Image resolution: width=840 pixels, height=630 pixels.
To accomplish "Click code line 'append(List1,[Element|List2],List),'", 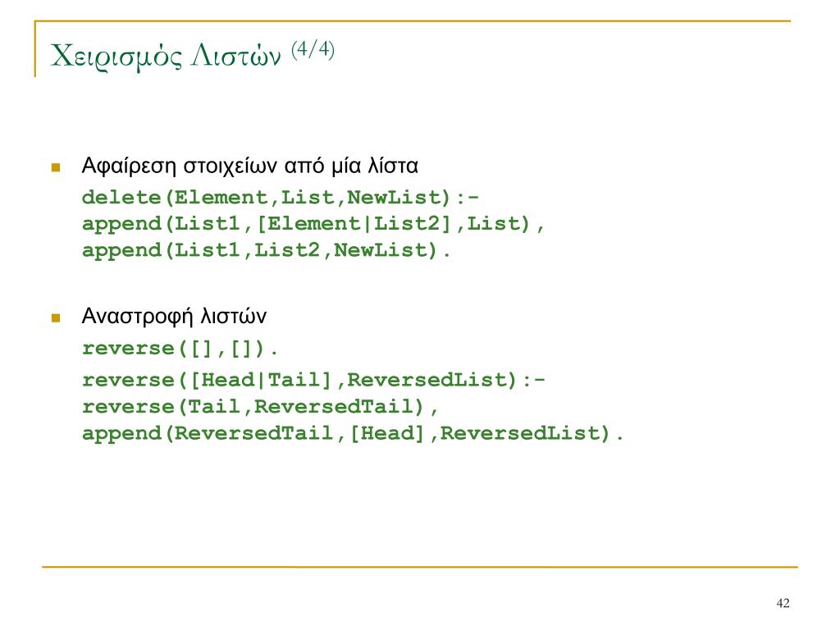I will pos(313,224).
